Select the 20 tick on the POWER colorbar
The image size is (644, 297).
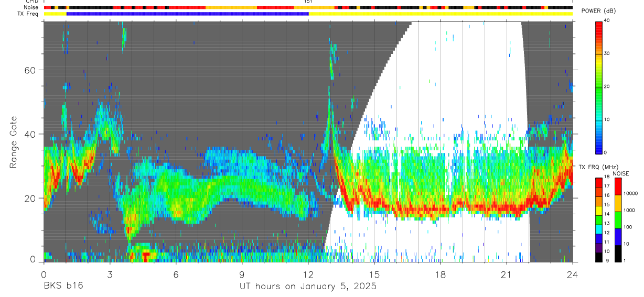(606, 86)
